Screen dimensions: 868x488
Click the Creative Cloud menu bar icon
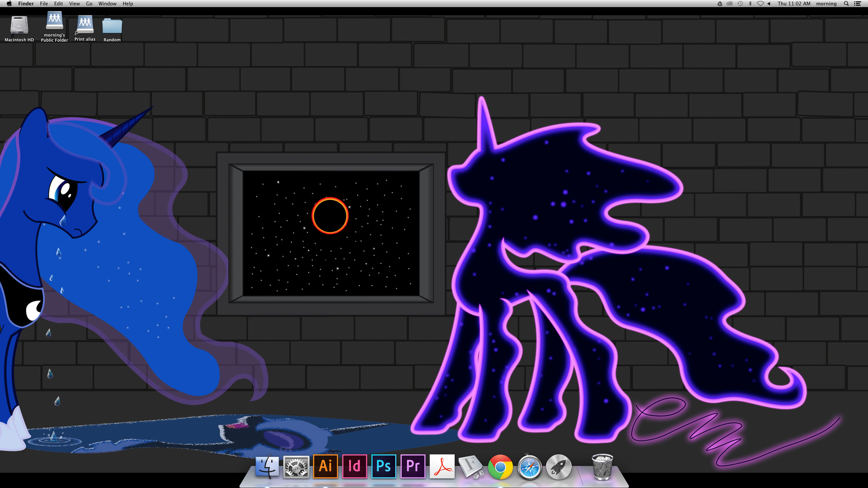coord(730,4)
